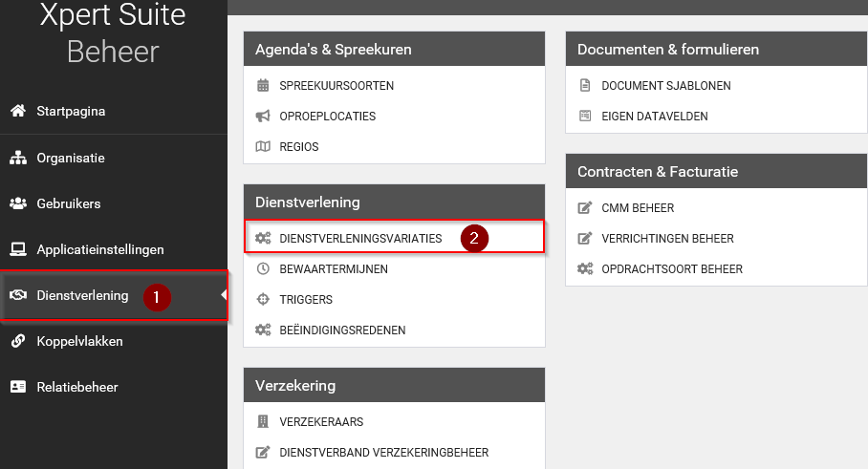Click the megaphone icon beside Oproeplocaties
Image resolution: width=868 pixels, height=469 pixels.
point(263,117)
